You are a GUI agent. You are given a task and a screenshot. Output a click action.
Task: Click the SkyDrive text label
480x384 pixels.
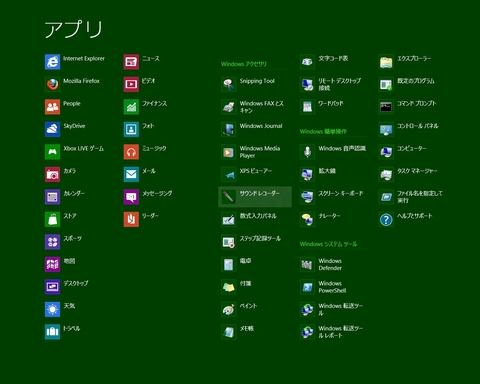click(74, 126)
